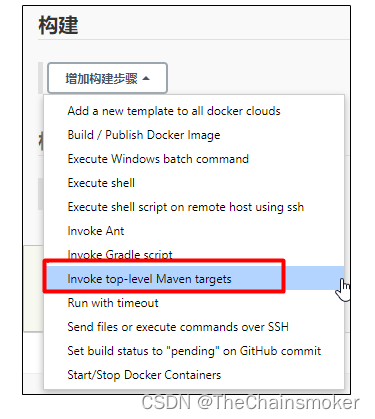Screen dimensions: 375x419
Task: Choose Execute shell script on remote host using ssh
Action: point(186,207)
